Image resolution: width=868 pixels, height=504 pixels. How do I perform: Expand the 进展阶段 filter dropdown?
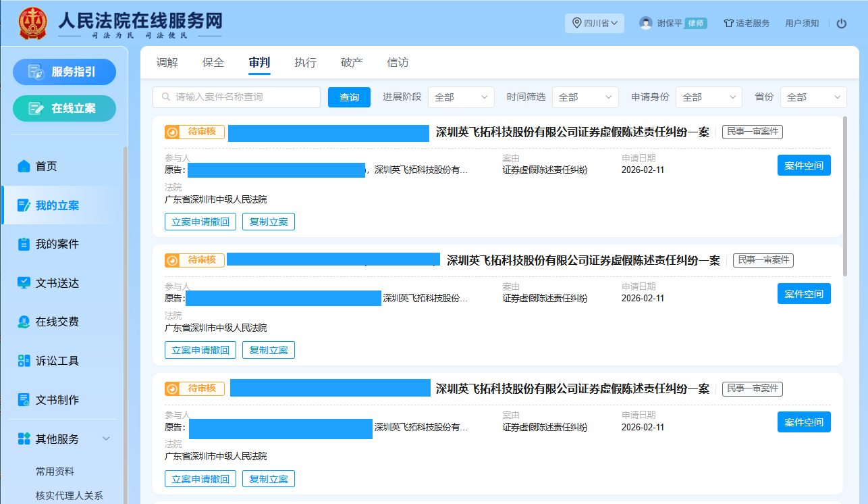461,97
